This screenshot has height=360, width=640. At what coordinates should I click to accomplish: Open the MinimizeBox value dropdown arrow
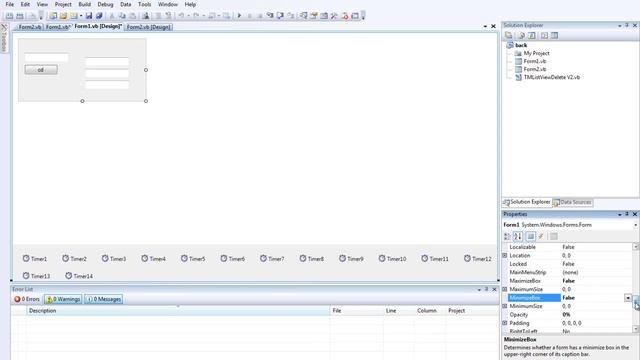coord(628,298)
